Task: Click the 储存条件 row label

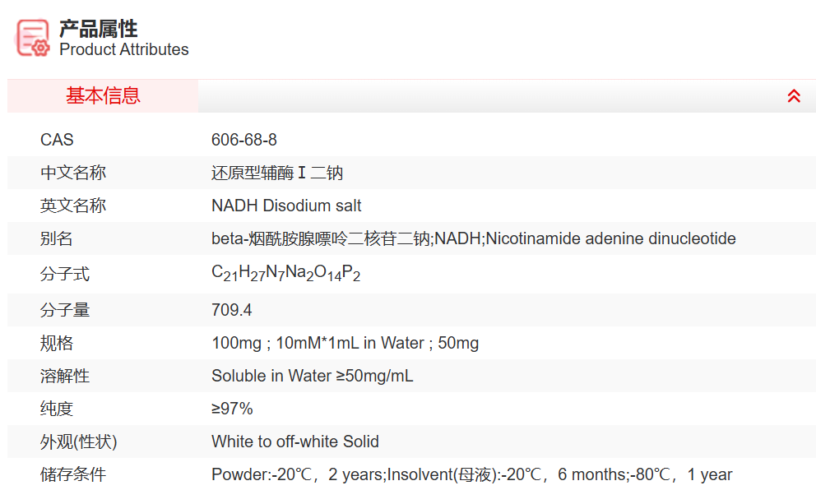Action: tap(73, 474)
